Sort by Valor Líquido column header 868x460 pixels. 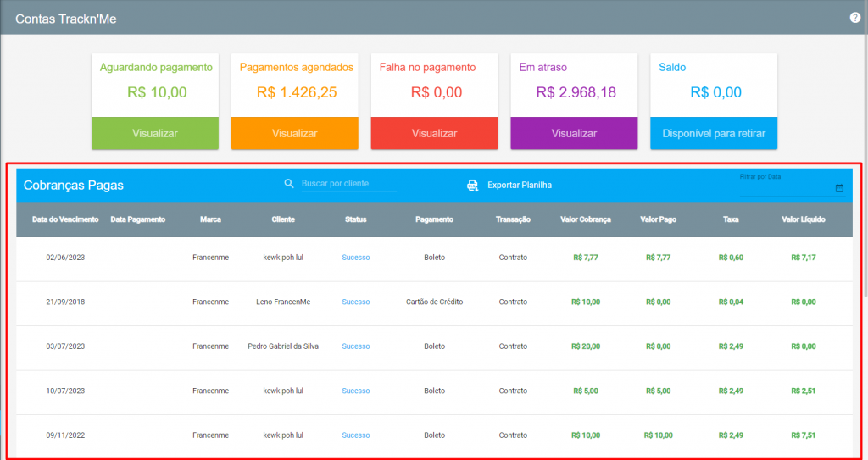804,219
